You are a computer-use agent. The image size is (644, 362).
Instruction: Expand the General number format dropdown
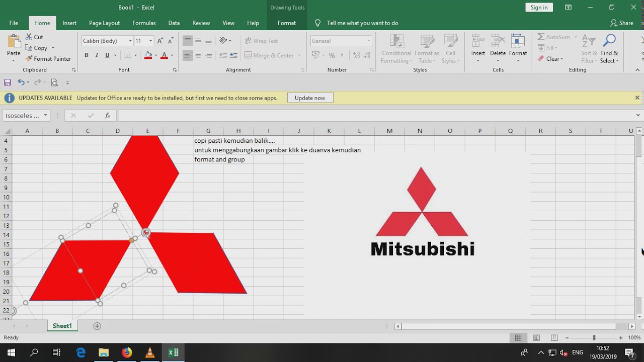(x=369, y=41)
